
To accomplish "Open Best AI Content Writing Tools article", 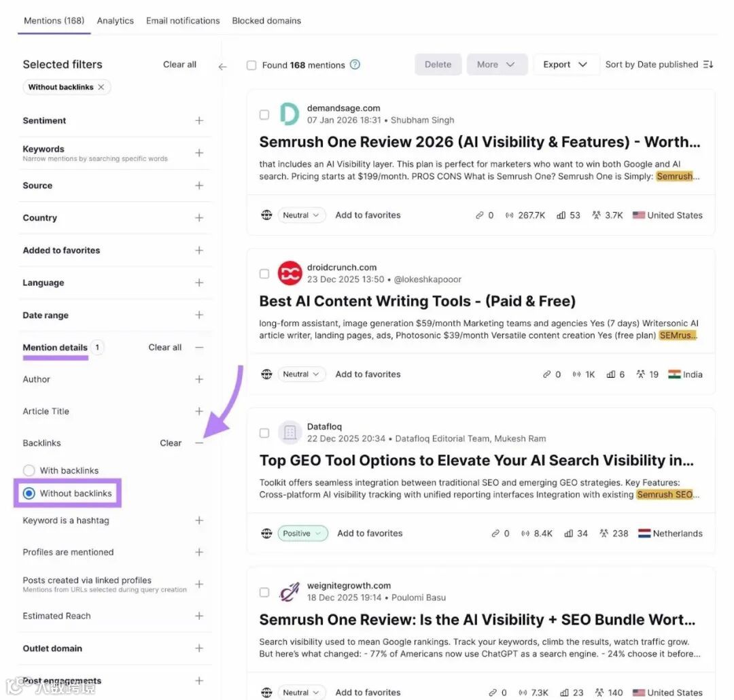I will click(x=417, y=301).
